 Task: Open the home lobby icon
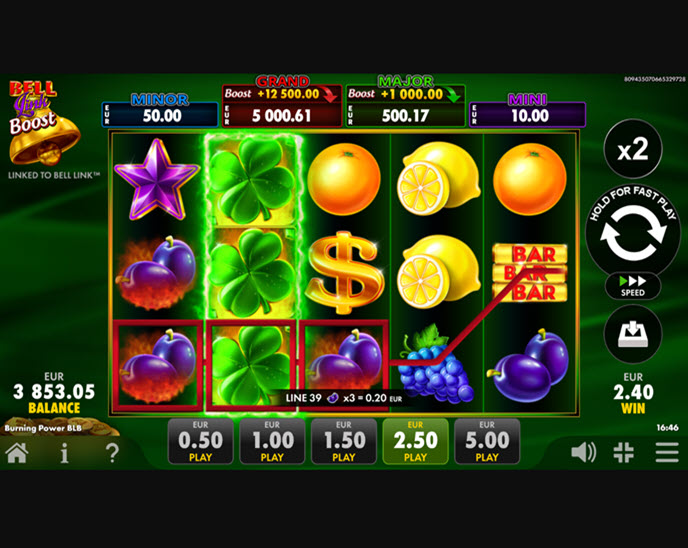tap(17, 452)
